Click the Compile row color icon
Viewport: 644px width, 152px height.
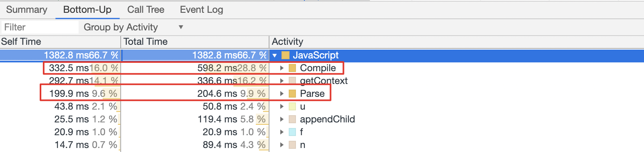[292, 68]
